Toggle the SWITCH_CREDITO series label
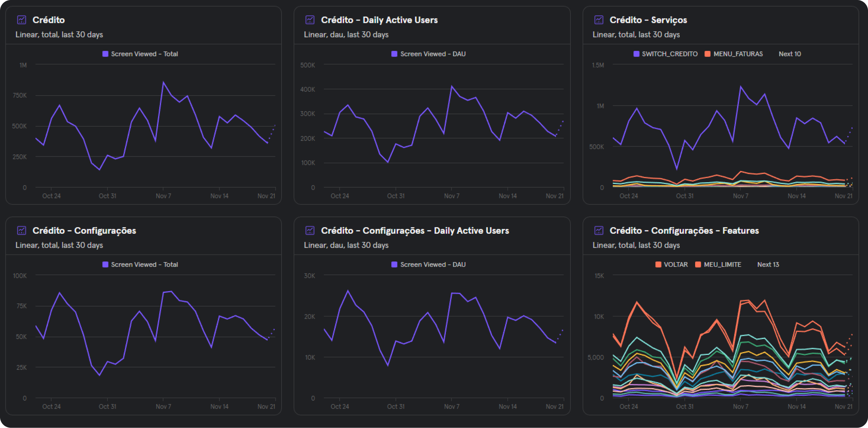The height and width of the screenshot is (428, 868). point(669,54)
